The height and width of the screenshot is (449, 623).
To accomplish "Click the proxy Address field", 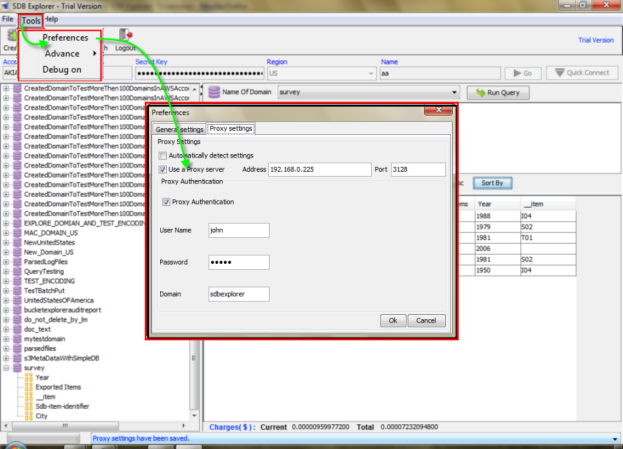I will (x=320, y=169).
